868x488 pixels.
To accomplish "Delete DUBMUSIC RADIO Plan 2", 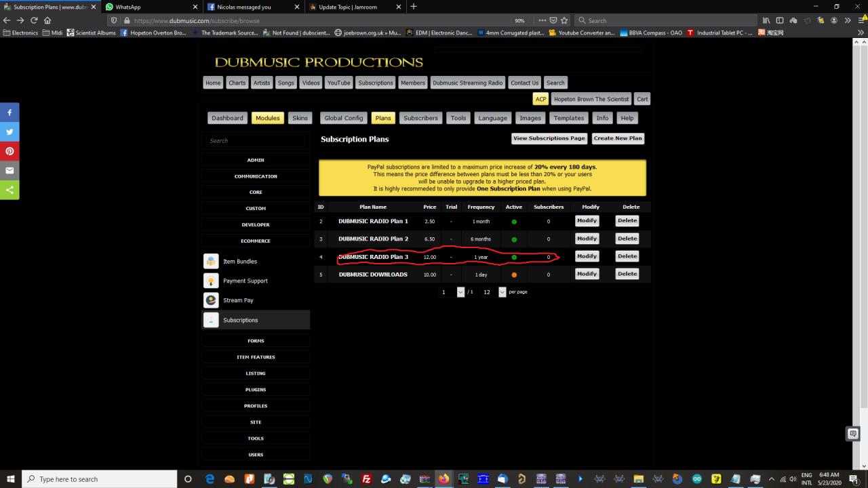I will [627, 239].
